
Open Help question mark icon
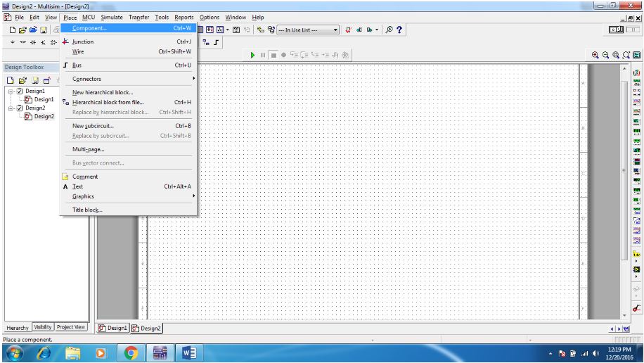coord(399,30)
